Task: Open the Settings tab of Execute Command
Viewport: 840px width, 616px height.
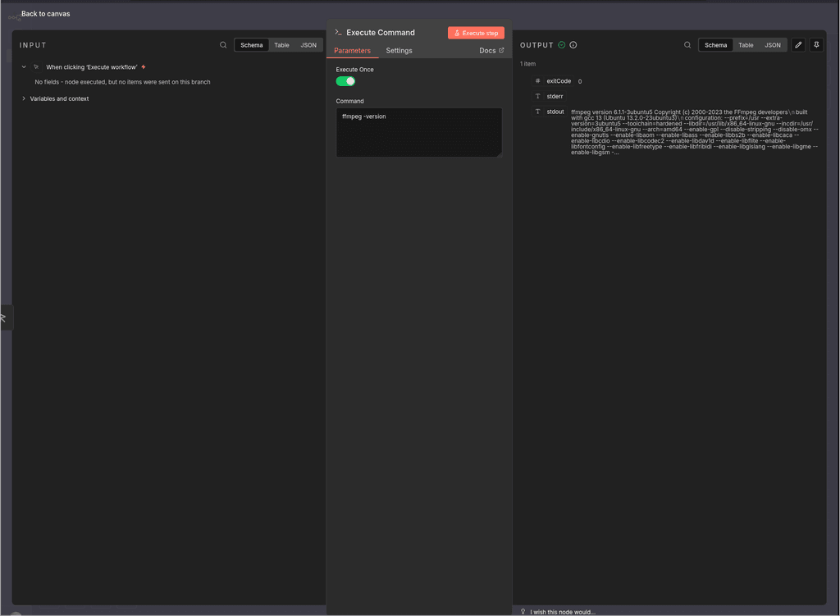Action: (399, 50)
